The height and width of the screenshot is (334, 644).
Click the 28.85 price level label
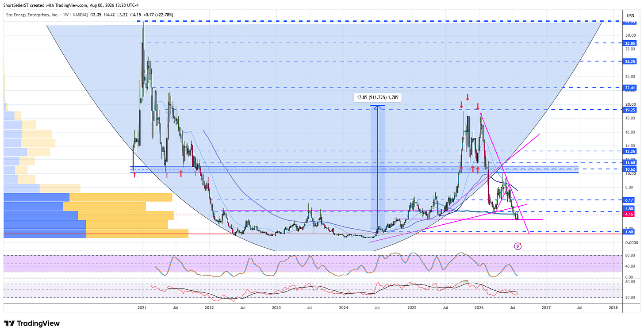630,43
